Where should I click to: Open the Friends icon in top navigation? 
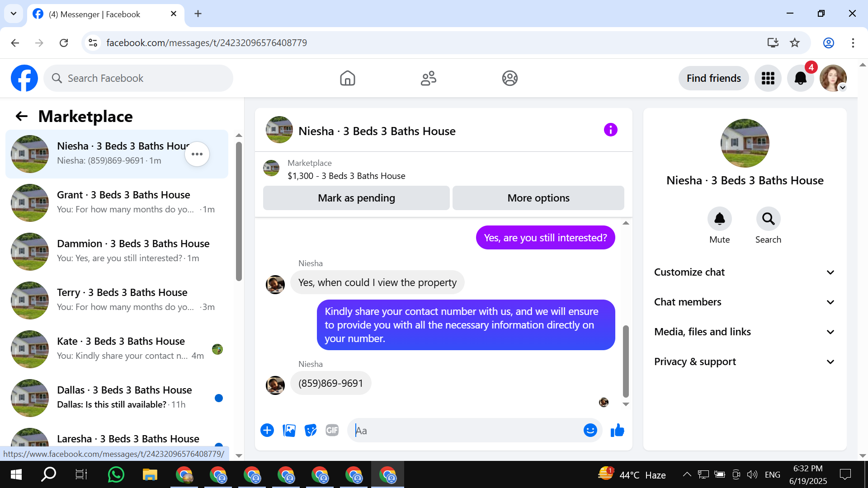[429, 78]
